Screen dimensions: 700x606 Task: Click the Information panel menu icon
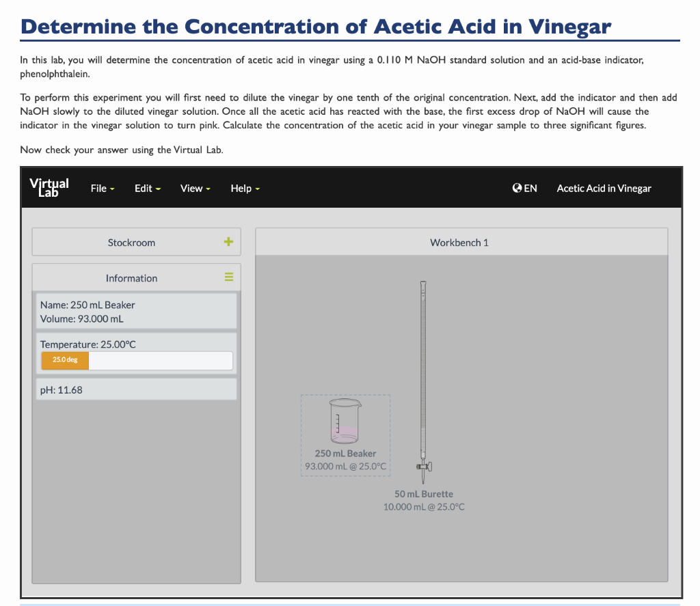[229, 277]
